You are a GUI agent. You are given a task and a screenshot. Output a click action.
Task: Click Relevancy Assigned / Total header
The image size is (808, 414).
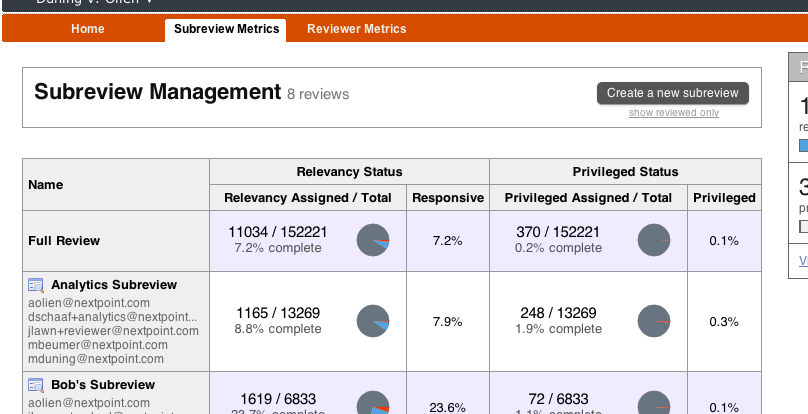click(308, 198)
